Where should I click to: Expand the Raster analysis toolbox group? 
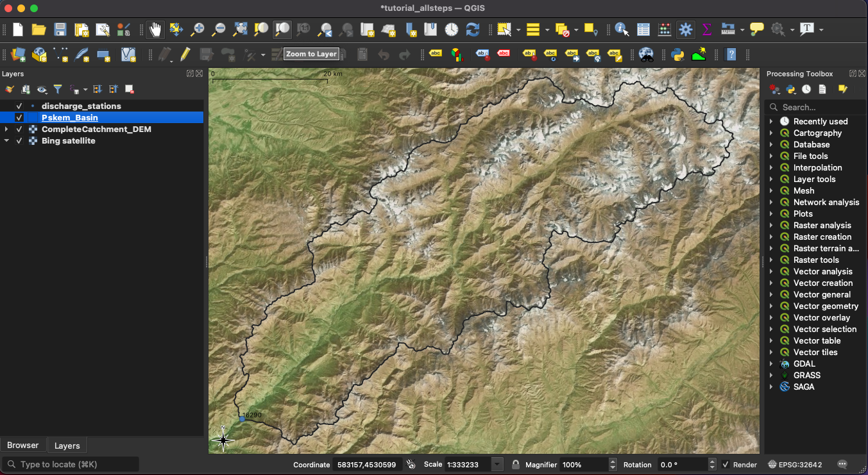click(x=771, y=225)
